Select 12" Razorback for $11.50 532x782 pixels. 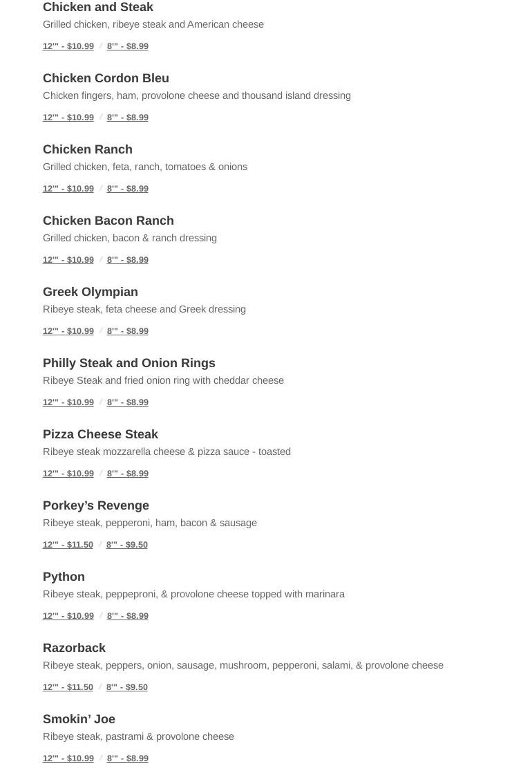pos(68,687)
